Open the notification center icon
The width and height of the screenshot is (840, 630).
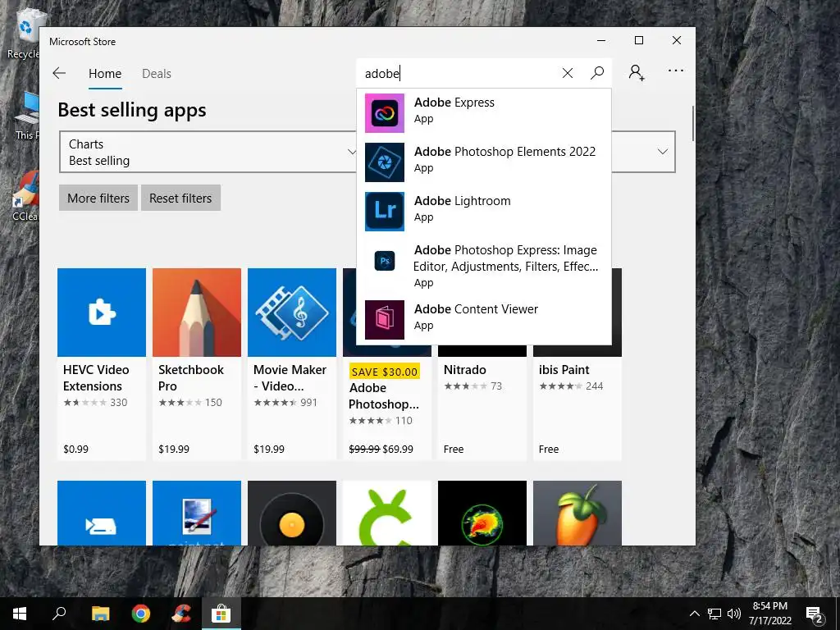tap(814, 614)
